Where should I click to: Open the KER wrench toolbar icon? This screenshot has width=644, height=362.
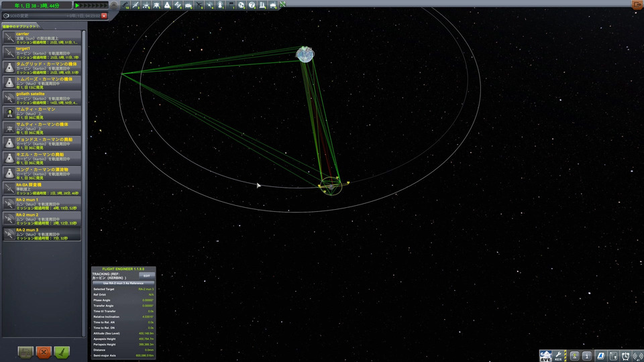click(x=559, y=356)
